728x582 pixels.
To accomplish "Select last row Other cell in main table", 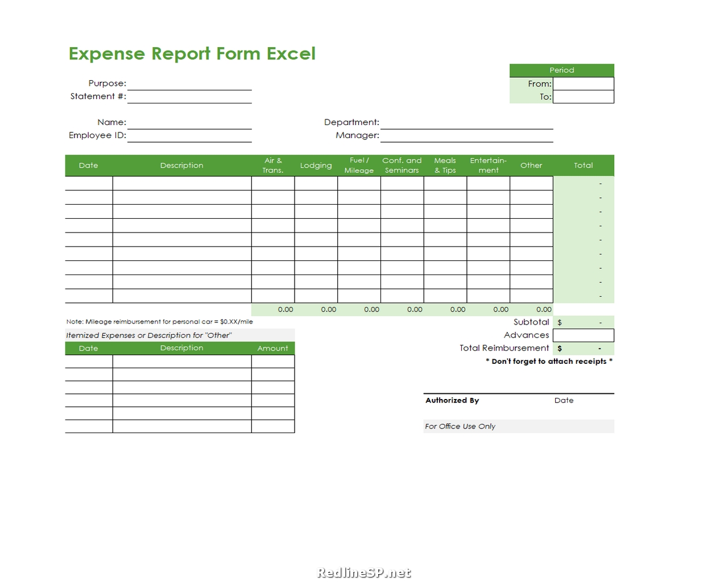I will click(531, 296).
